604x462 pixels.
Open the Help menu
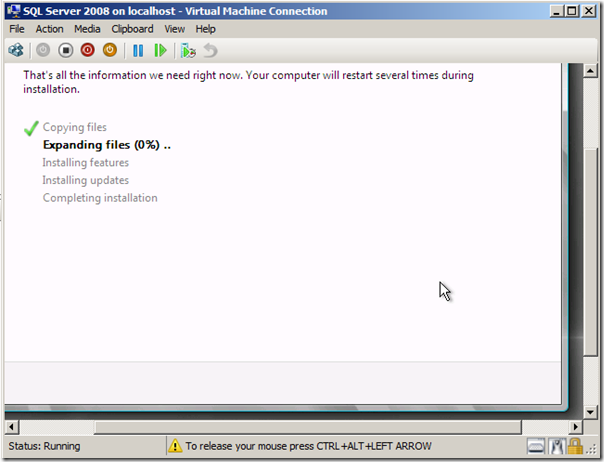tap(205, 29)
